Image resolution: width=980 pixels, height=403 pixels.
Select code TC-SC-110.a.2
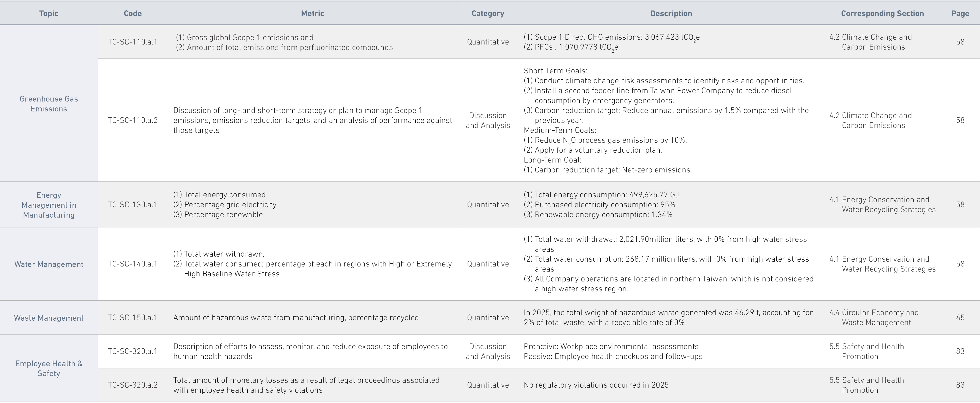[132, 120]
